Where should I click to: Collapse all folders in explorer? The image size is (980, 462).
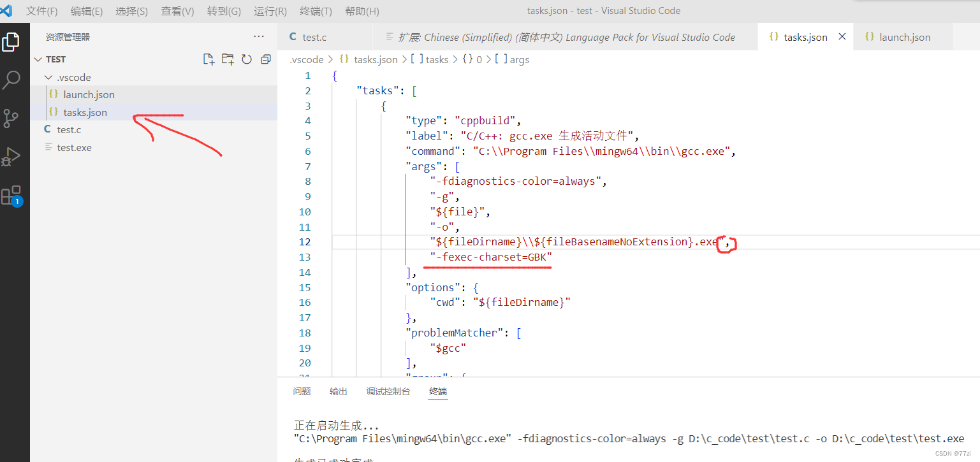[x=266, y=59]
